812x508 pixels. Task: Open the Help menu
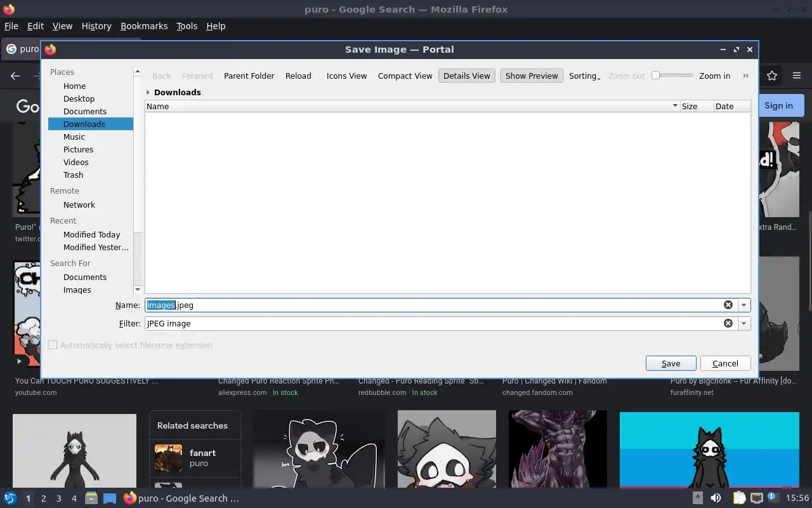[x=216, y=26]
